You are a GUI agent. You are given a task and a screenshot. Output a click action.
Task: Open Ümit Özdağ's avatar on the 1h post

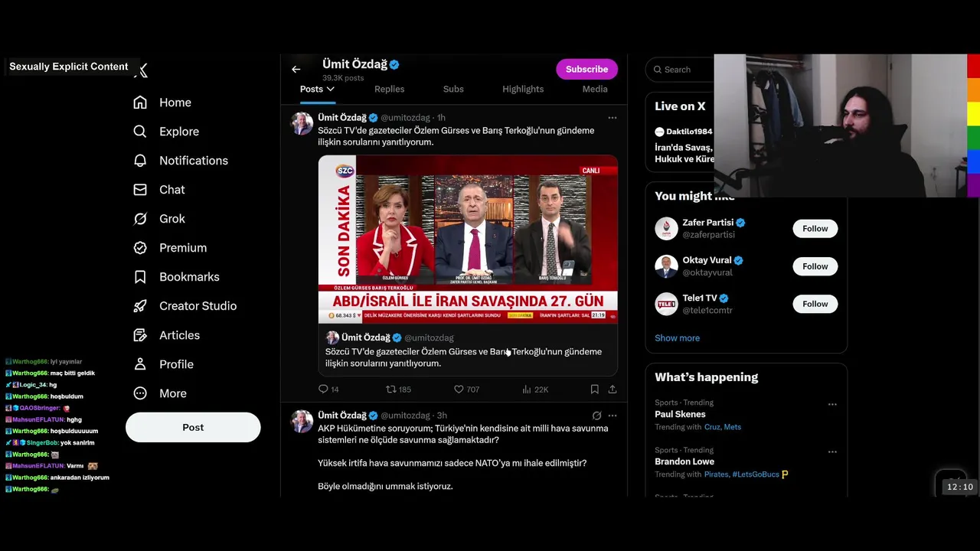point(302,123)
